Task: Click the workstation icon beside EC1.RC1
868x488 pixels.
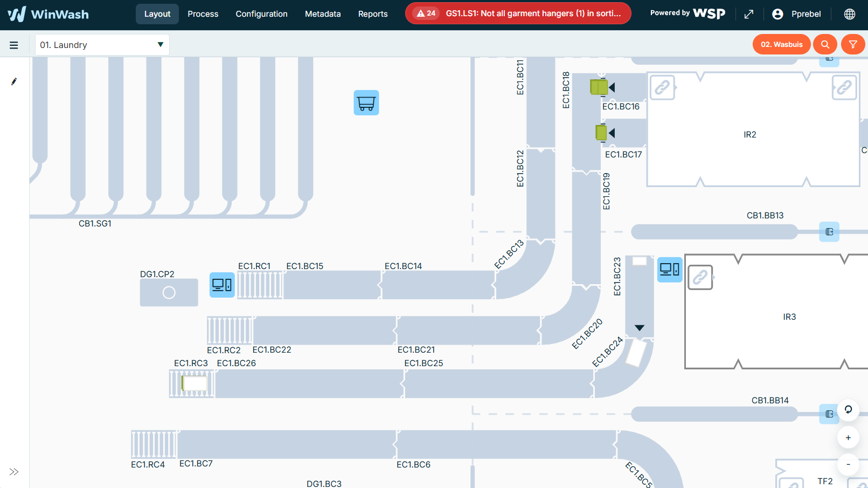Action: click(222, 285)
